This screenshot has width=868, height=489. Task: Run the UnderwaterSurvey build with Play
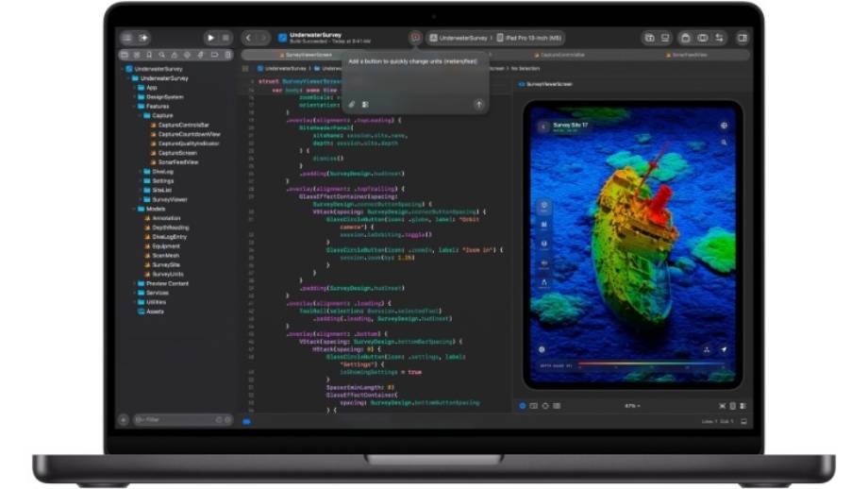tap(210, 38)
